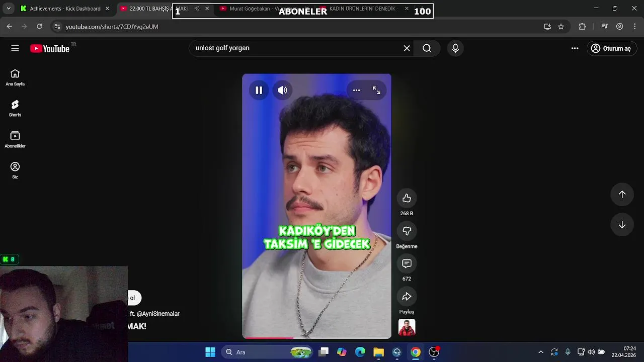Open the volume control in system tray
Viewport: 644px width, 362px height.
[x=591, y=352]
